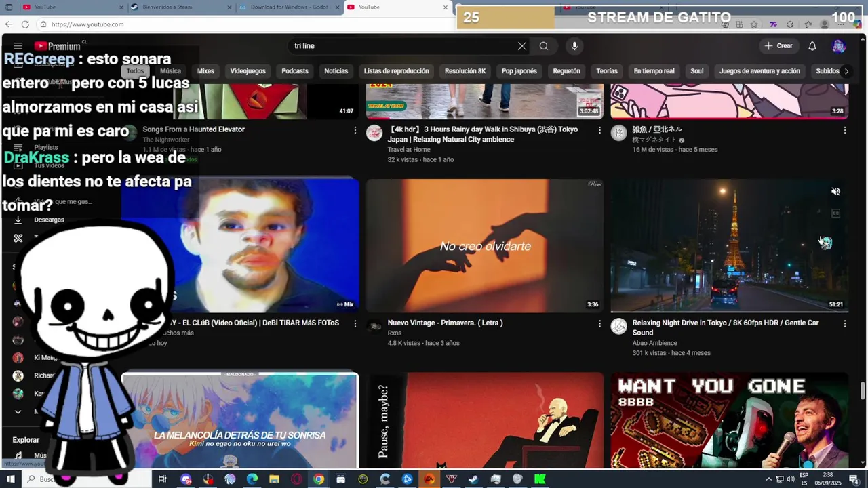Open Opera from the taskbar
The image size is (868, 488).
[296, 479]
